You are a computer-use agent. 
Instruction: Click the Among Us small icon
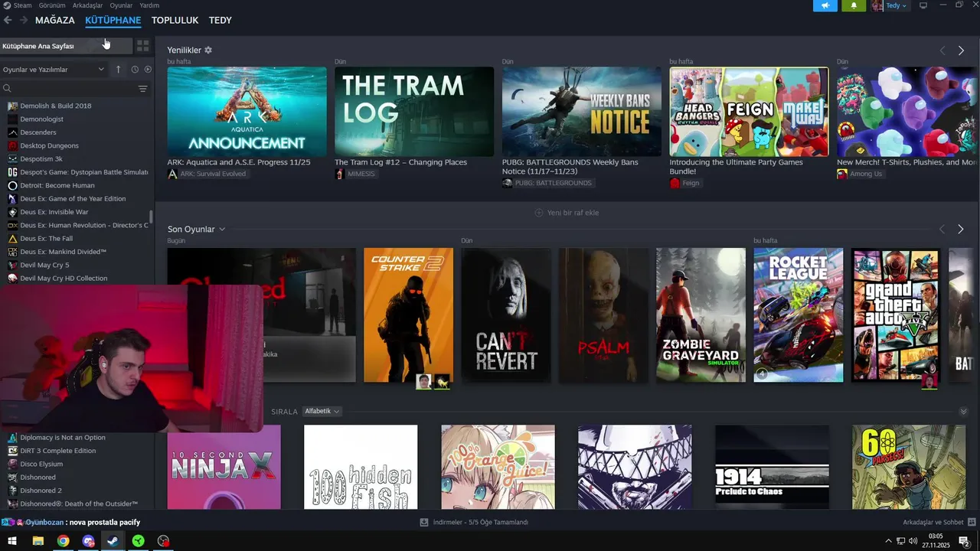pos(841,174)
